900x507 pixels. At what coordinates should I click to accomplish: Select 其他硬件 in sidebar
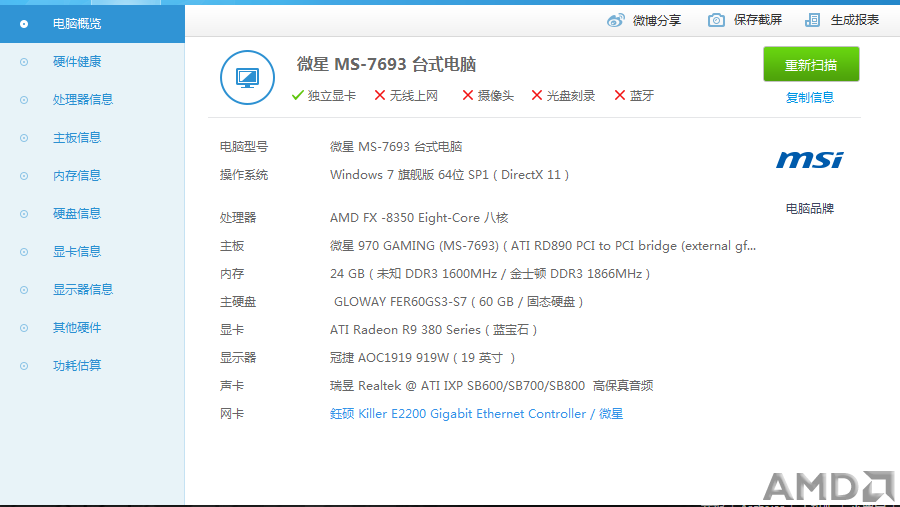click(77, 328)
